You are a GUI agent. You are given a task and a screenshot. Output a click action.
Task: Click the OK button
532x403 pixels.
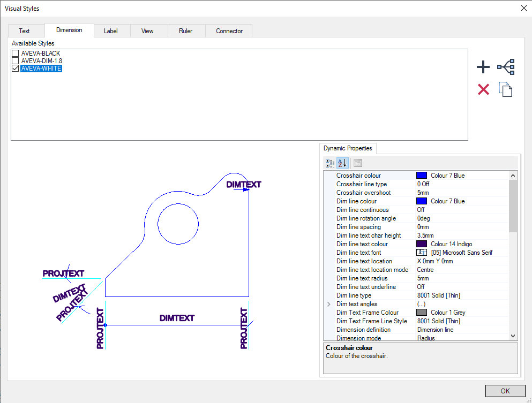click(505, 391)
